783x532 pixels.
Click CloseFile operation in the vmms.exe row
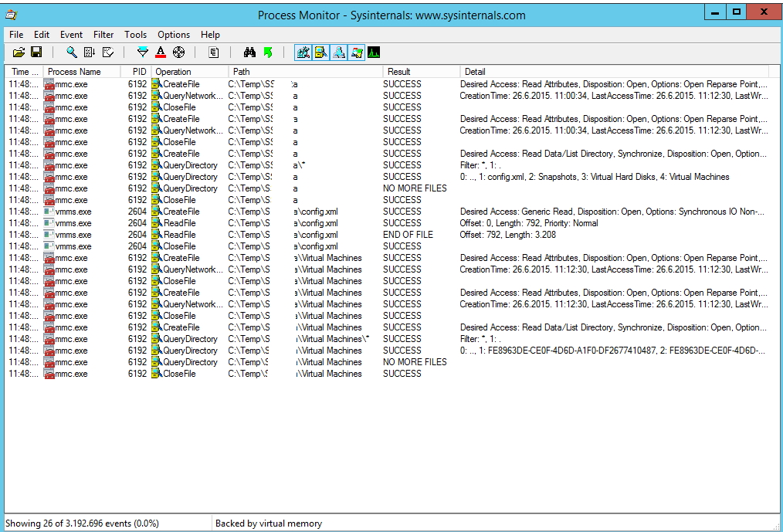pyautogui.click(x=180, y=246)
